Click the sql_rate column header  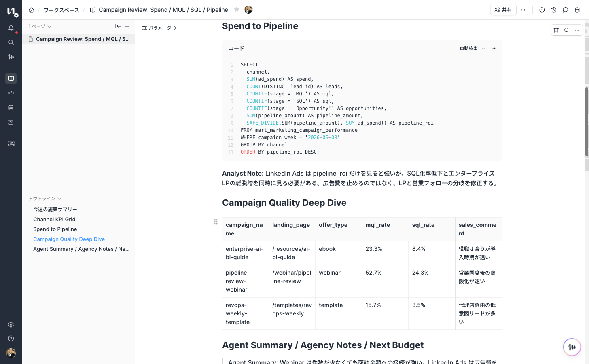point(431,229)
